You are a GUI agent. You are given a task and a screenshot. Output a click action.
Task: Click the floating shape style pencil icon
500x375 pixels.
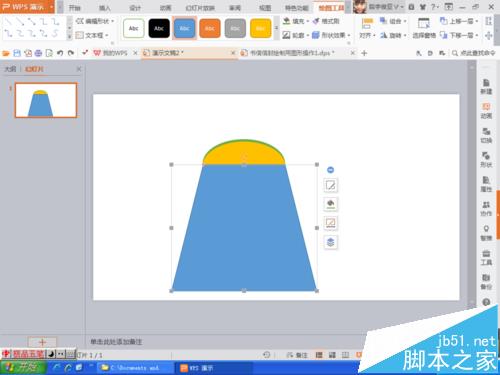pyautogui.click(x=330, y=185)
